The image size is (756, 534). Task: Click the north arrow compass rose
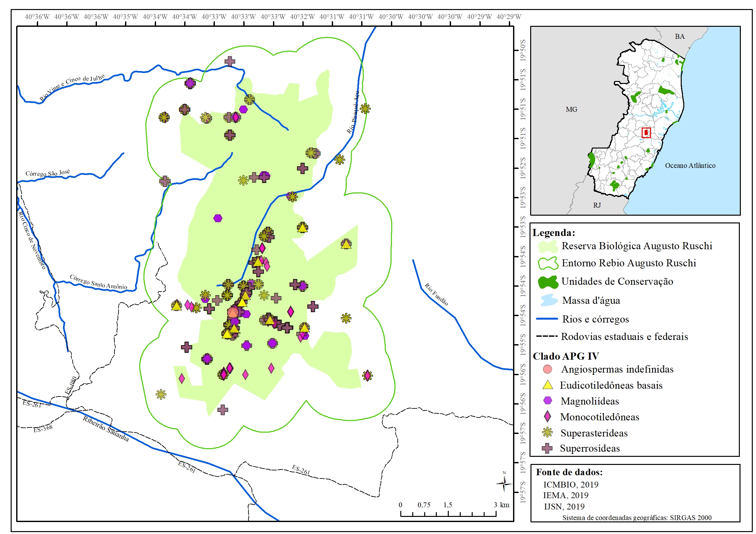click(x=504, y=483)
